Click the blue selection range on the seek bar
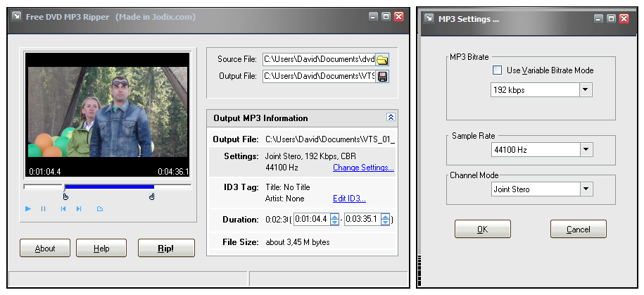644x295 pixels. click(x=109, y=187)
